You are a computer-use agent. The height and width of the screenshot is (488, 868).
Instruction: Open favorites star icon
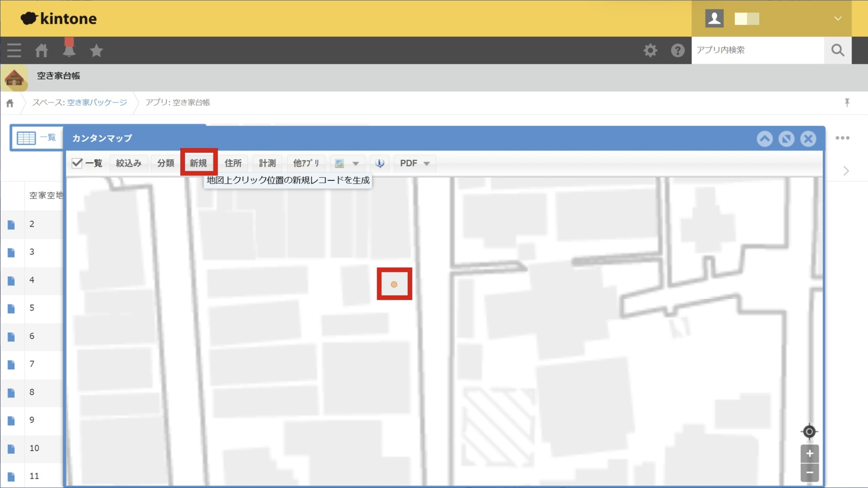click(x=96, y=50)
